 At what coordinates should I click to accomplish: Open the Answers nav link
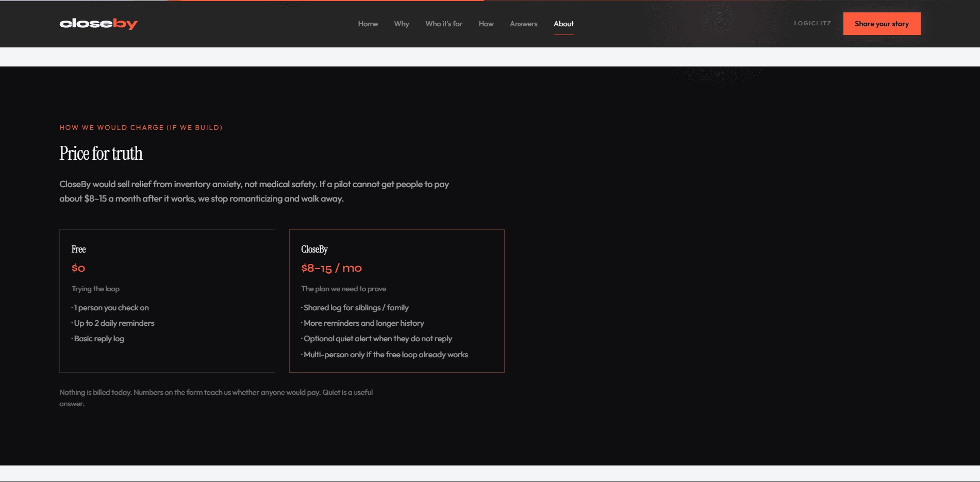tap(524, 24)
